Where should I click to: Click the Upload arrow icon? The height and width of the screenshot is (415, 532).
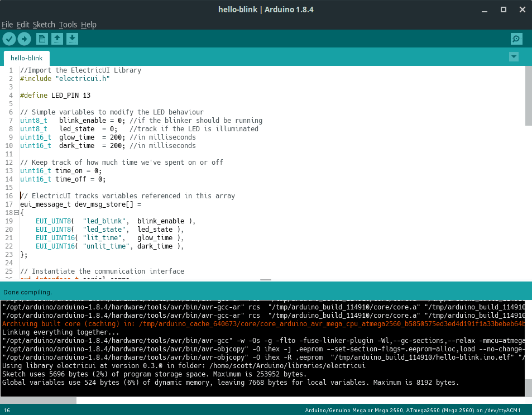[x=24, y=39]
